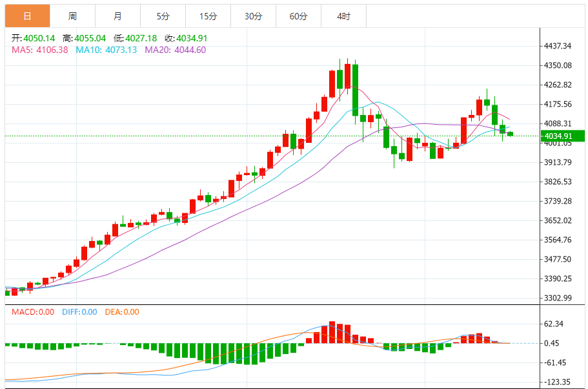Click the 4437.34 price axis label

pos(558,46)
